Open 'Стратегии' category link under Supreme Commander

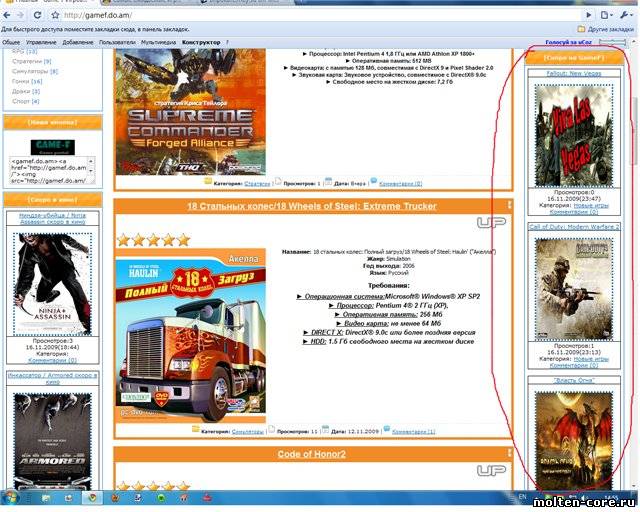257,184
